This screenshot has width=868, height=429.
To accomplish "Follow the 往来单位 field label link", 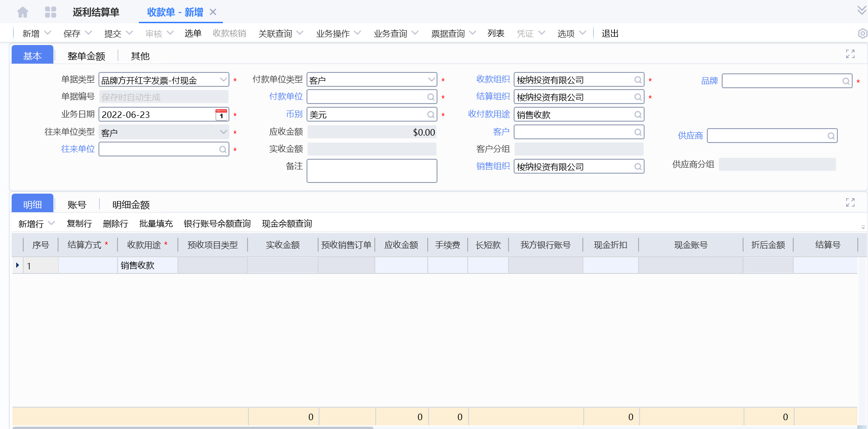I will point(78,149).
